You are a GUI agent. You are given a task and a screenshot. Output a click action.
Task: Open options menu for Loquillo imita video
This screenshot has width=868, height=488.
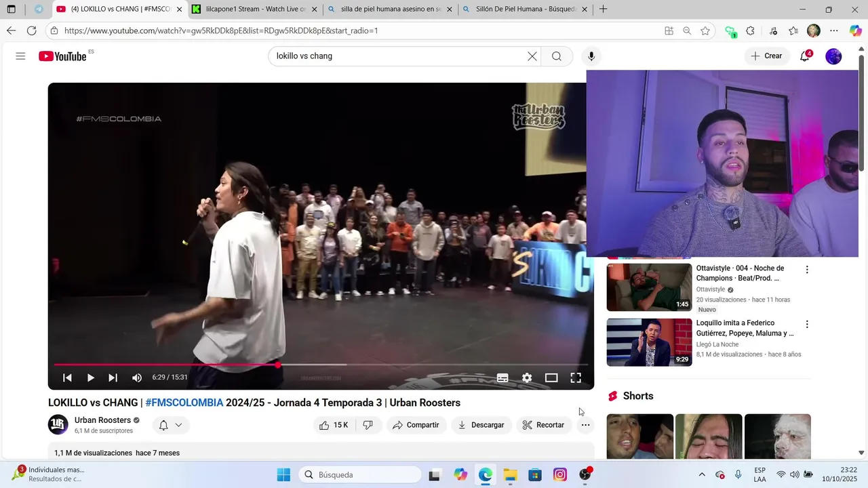tap(807, 325)
